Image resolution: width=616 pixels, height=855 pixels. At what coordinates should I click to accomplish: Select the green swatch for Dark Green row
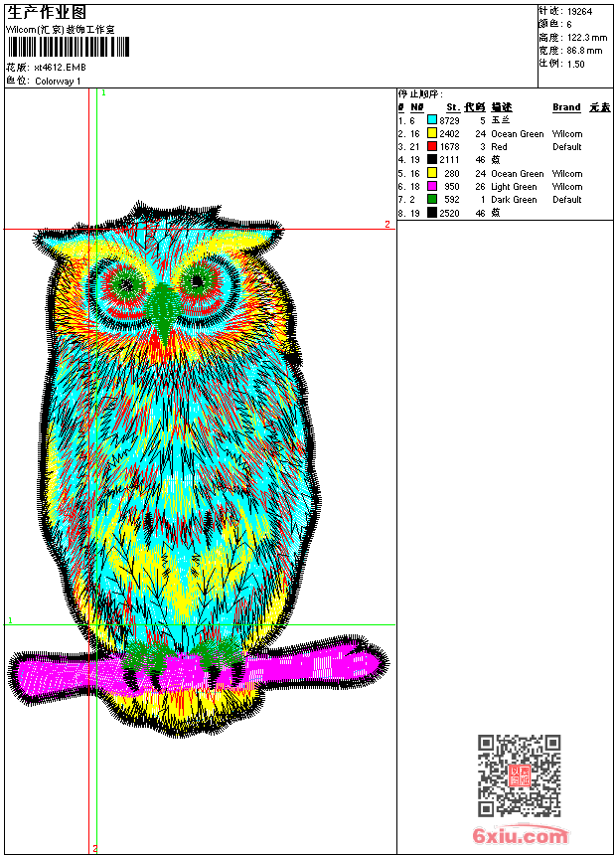432,199
